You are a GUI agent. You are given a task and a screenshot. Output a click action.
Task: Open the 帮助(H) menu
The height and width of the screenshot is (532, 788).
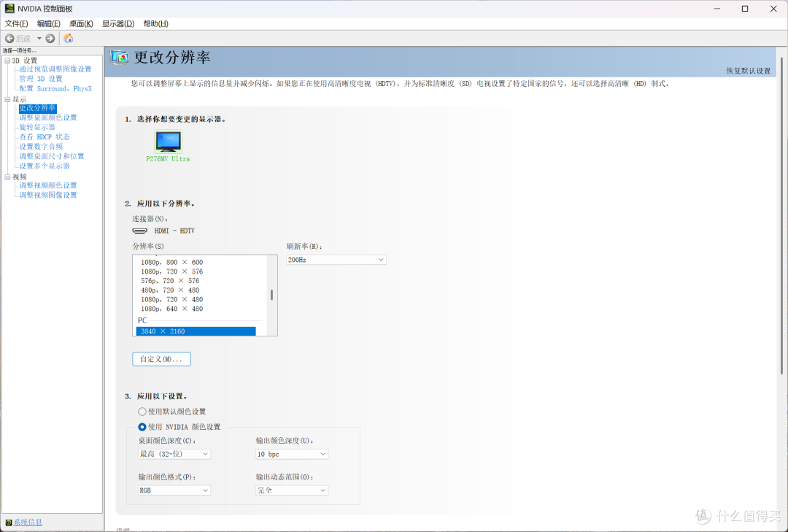156,23
